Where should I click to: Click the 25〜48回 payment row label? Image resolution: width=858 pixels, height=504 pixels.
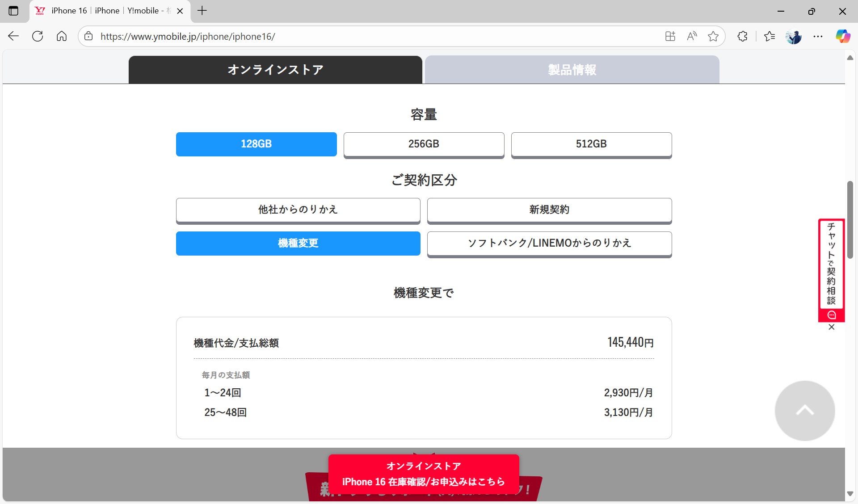pyautogui.click(x=226, y=412)
